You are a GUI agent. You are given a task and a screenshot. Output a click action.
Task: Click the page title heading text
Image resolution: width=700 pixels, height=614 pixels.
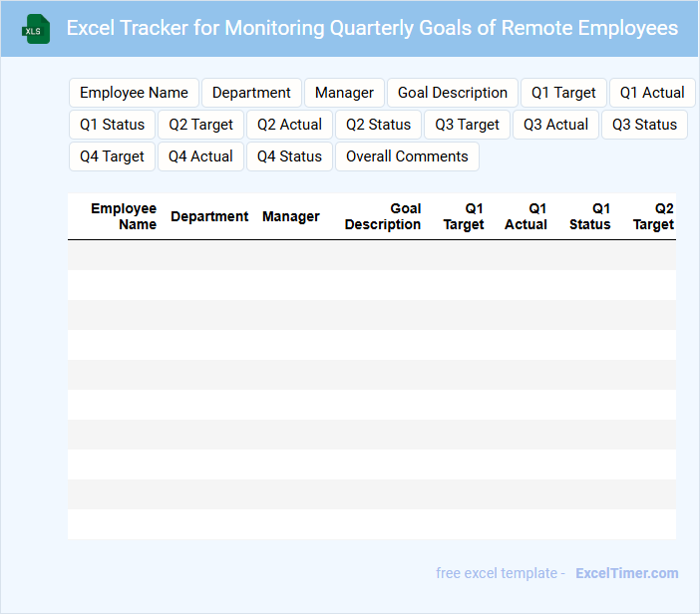372,28
